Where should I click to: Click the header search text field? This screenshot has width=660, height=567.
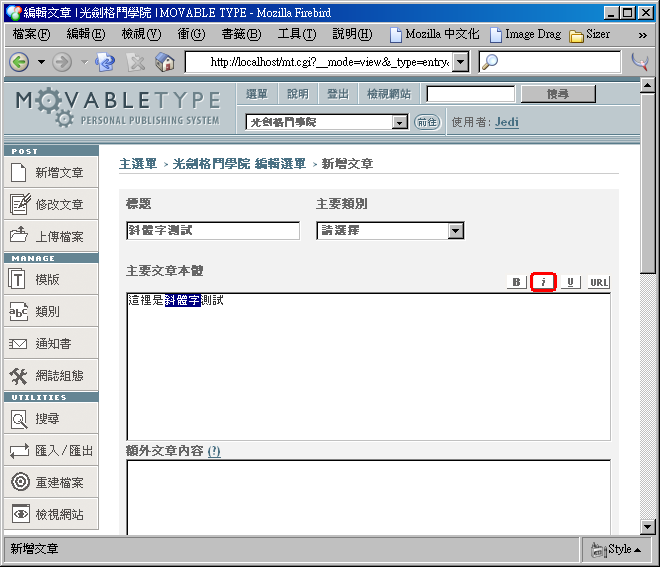[x=471, y=94]
